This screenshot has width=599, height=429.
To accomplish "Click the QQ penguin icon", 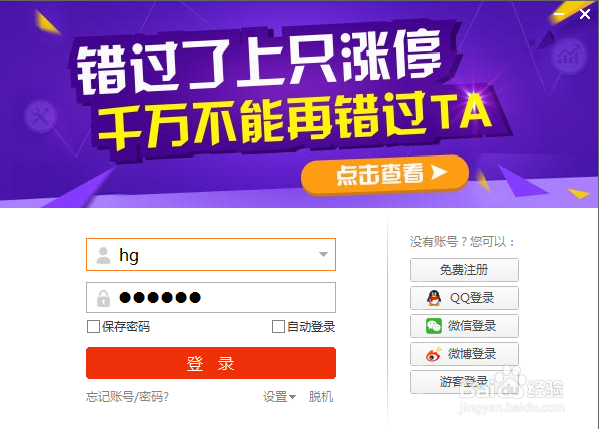I will coord(434,298).
